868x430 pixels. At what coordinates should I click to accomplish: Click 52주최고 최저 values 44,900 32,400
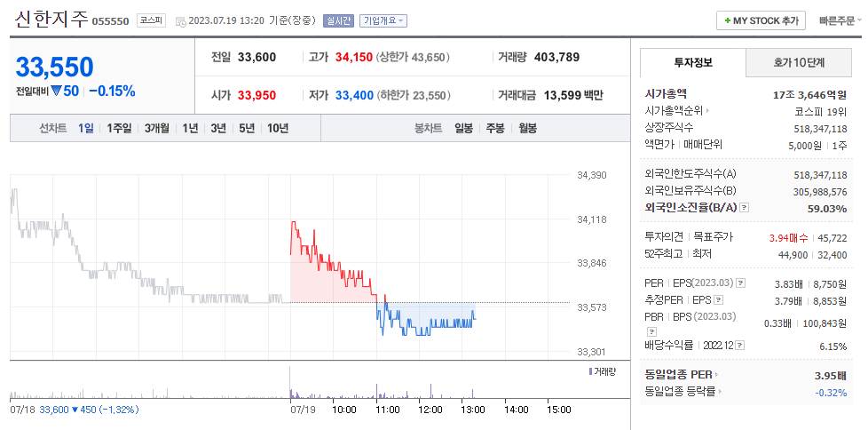click(x=813, y=255)
